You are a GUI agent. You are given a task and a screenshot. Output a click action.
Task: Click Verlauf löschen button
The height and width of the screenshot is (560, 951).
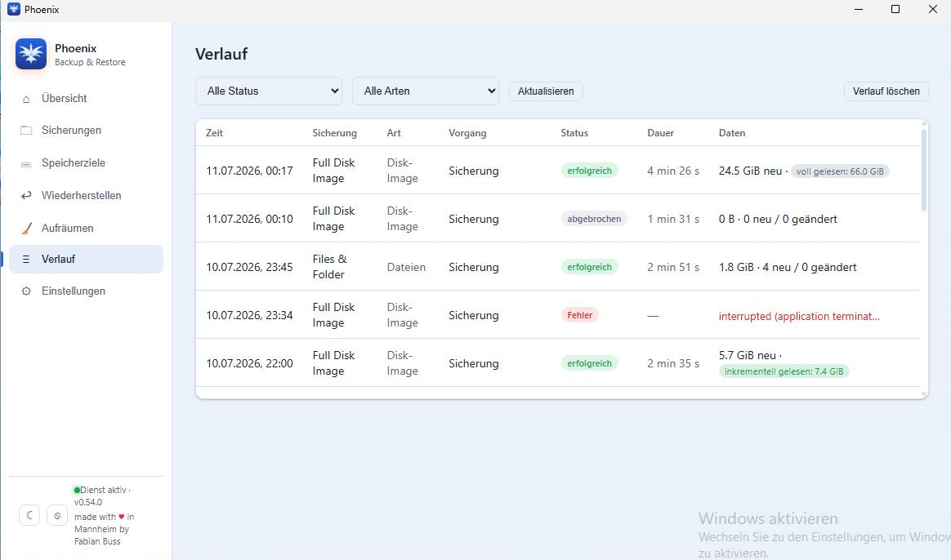point(886,91)
